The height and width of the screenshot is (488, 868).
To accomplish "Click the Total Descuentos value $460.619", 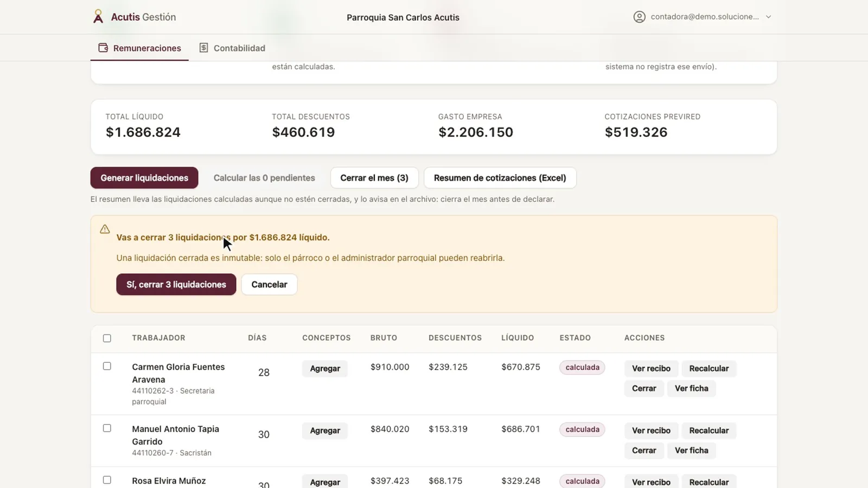I will [x=303, y=132].
